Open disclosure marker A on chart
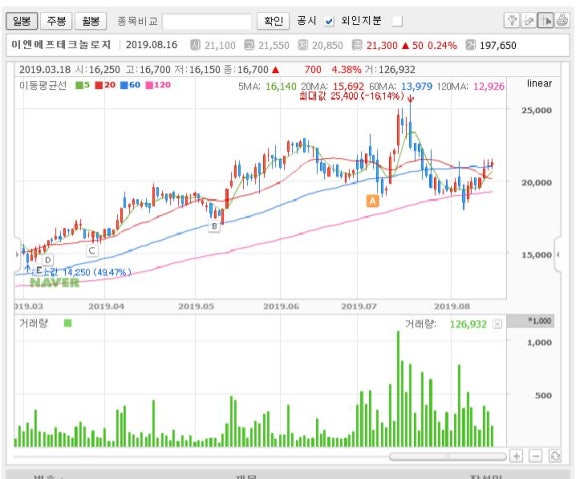The image size is (580, 479). point(372,201)
